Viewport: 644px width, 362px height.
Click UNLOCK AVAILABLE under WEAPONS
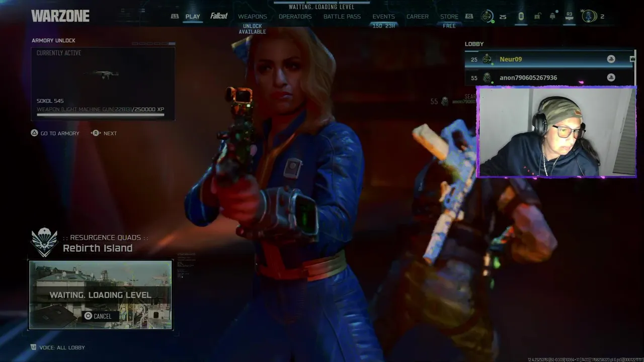point(253,29)
